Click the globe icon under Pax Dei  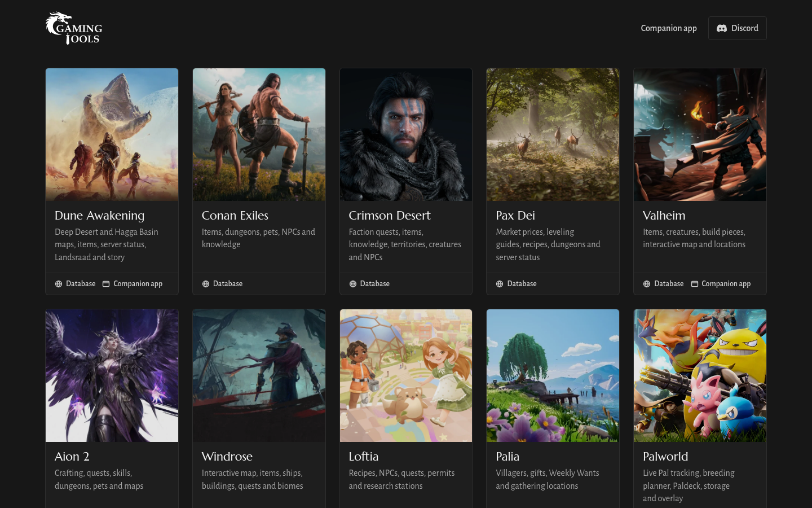[x=500, y=284]
